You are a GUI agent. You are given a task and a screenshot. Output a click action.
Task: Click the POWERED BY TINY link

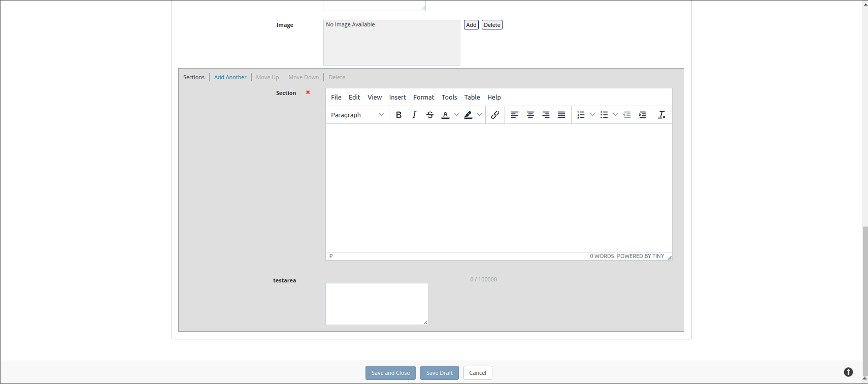coord(641,256)
